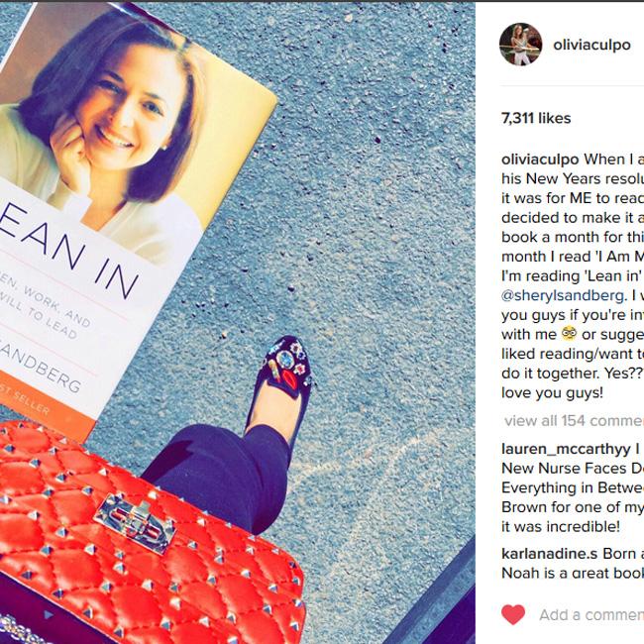The image size is (644, 644).
Task: Click the silver clasp on the red bag
Action: pyautogui.click(x=136, y=522)
